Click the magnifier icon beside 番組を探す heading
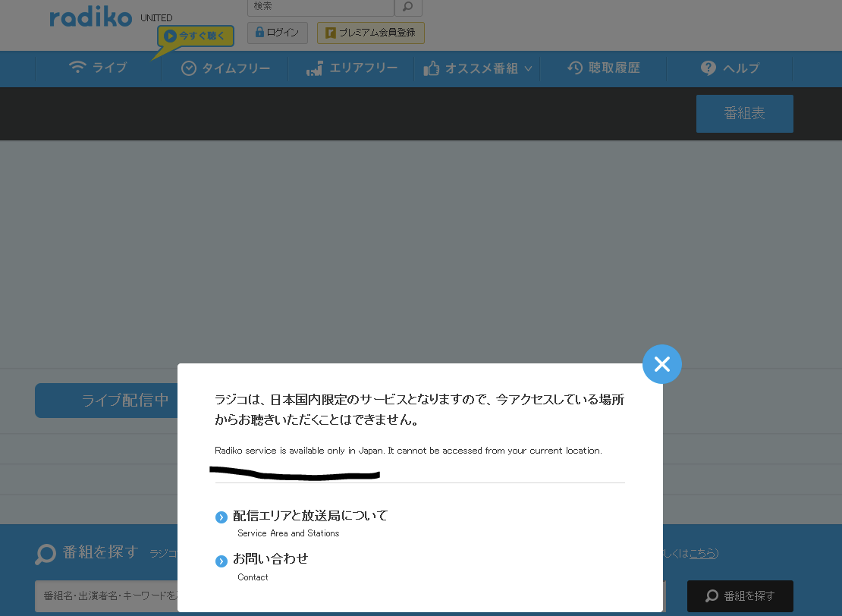 46,554
